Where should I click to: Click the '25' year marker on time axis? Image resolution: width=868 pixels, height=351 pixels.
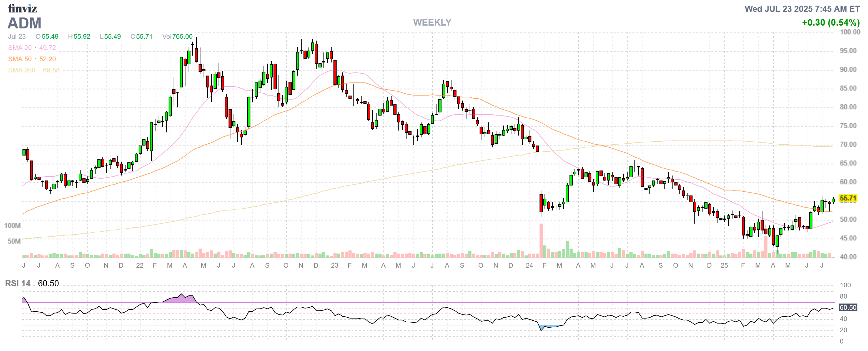724,265
